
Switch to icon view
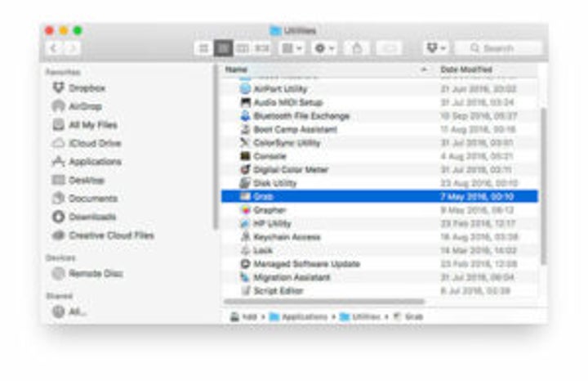coord(203,48)
